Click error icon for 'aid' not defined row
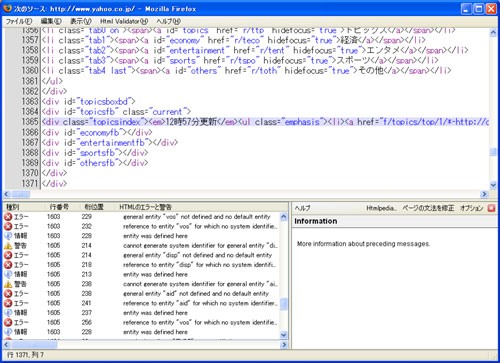This screenshot has height=363, width=500. (8, 294)
